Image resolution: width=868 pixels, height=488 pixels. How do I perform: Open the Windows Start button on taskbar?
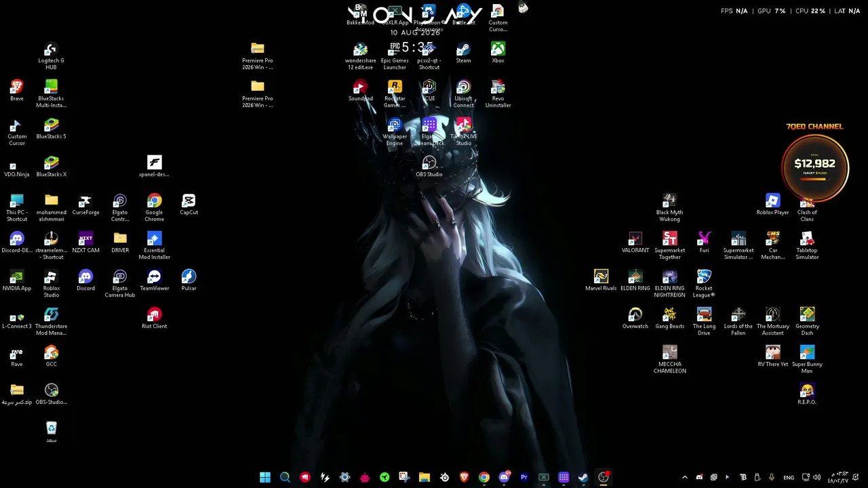point(265,477)
